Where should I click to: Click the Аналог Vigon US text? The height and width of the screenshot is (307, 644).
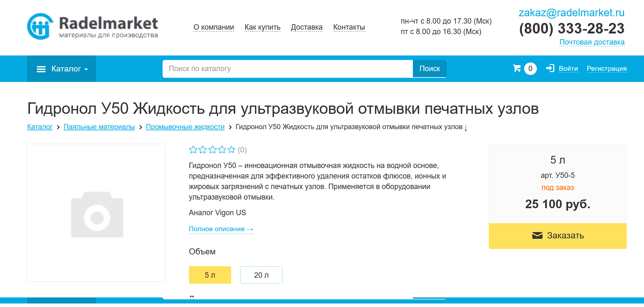tap(217, 213)
